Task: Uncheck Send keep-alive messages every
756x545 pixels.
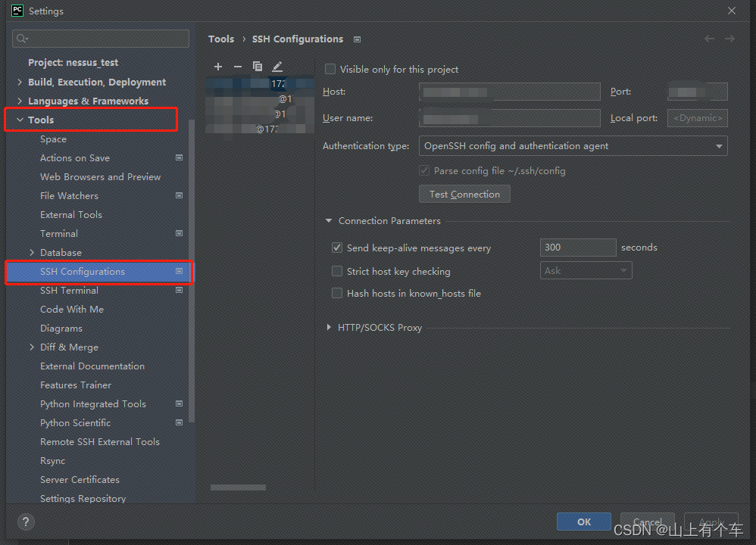Action: (x=337, y=248)
